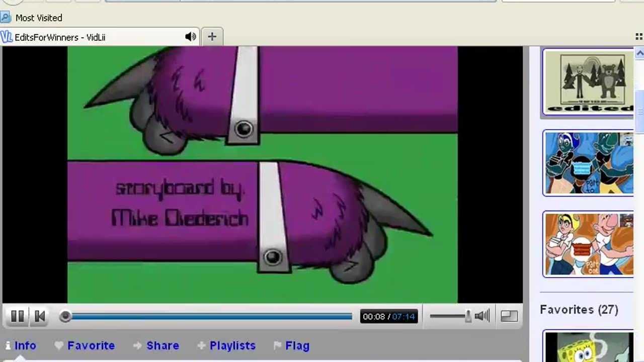Open a new browser tab with the plus button
Viewport: 644px width, 362px height.
pyautogui.click(x=212, y=37)
